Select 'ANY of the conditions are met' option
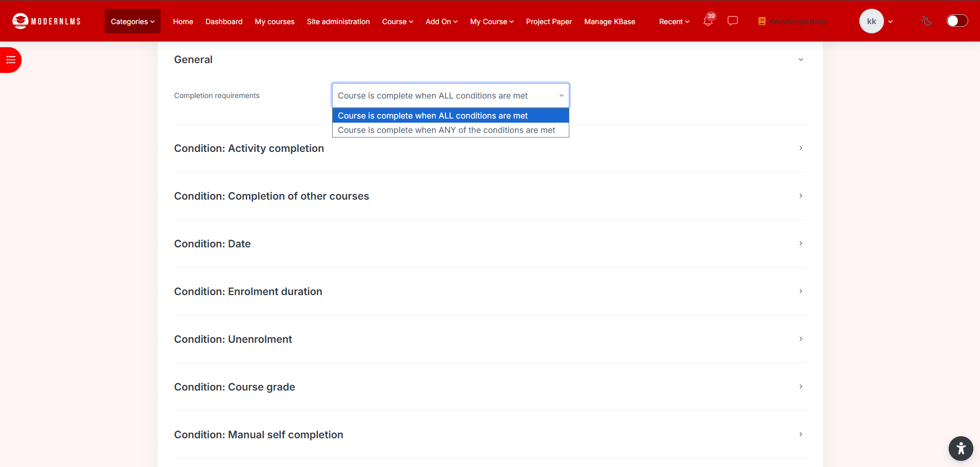980x467 pixels. [x=451, y=130]
